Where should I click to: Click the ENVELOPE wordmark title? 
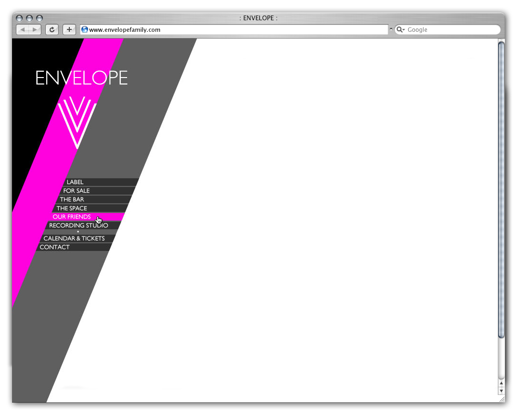(82, 78)
